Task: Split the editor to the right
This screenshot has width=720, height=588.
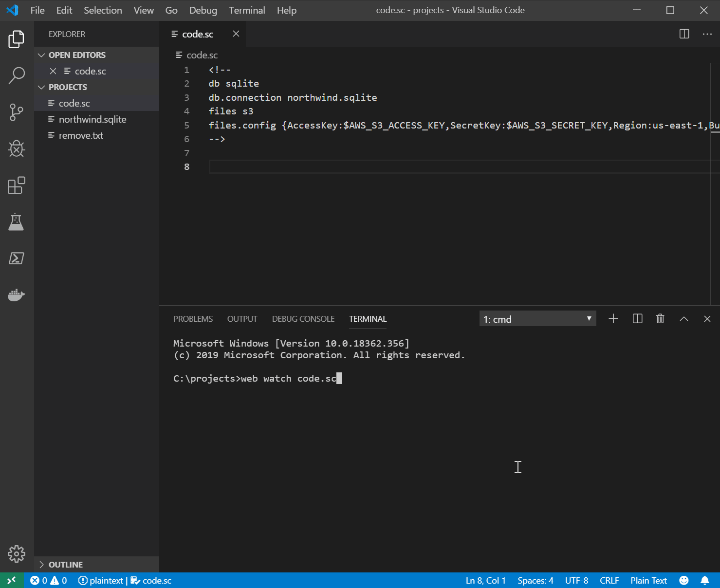Action: tap(684, 34)
